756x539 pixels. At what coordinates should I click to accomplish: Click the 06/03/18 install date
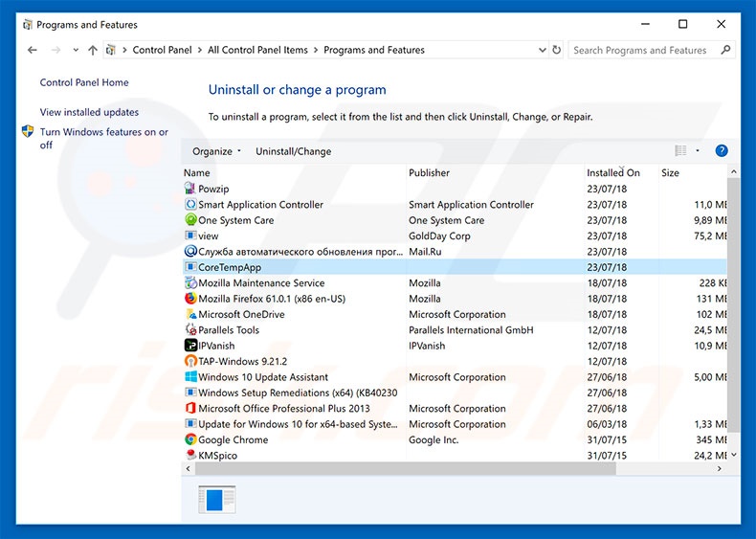607,425
